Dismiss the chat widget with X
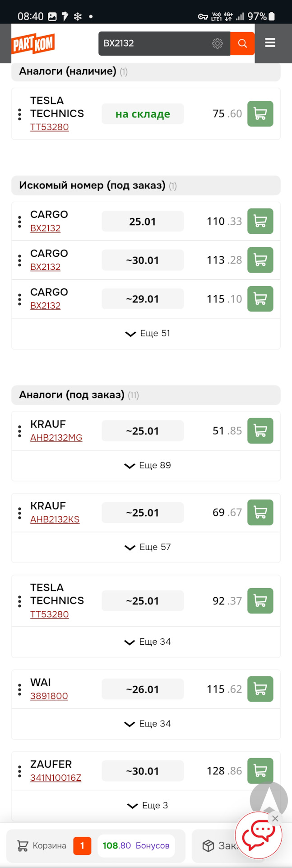Viewport: 292px width, 868px height. point(275,819)
